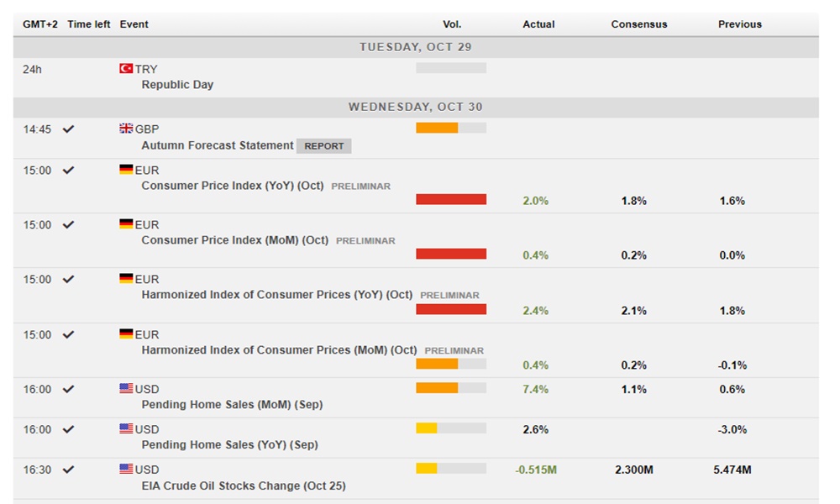
Task: Click the German flag above Consumer Price Index (YoY)
Action: (x=126, y=170)
